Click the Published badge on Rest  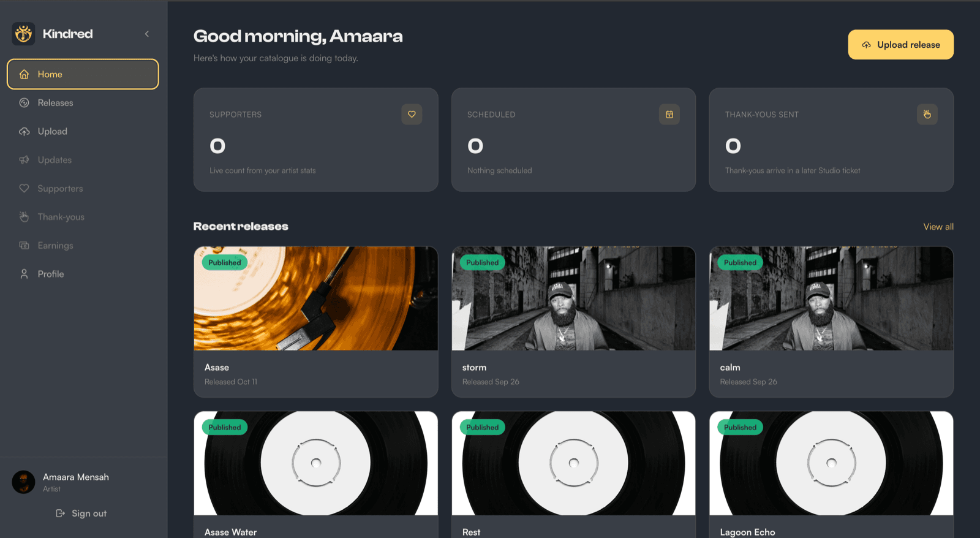click(x=483, y=428)
